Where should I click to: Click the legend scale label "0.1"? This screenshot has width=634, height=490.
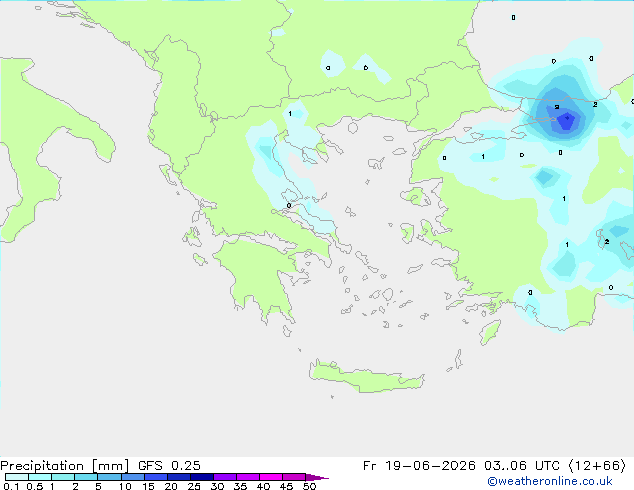(11, 486)
